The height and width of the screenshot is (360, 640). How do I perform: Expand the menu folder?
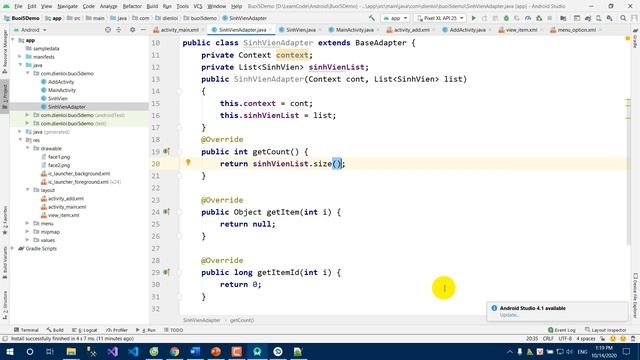(27, 223)
